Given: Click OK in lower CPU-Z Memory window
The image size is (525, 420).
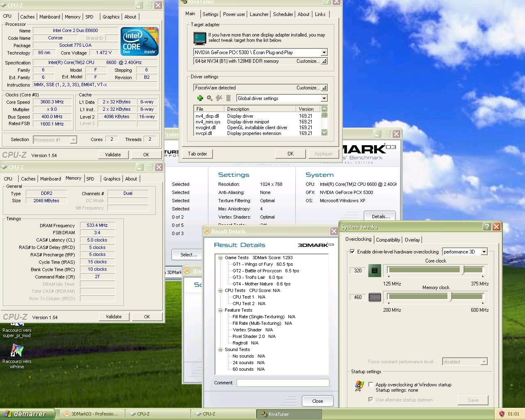Looking at the screenshot, I should [x=147, y=317].
